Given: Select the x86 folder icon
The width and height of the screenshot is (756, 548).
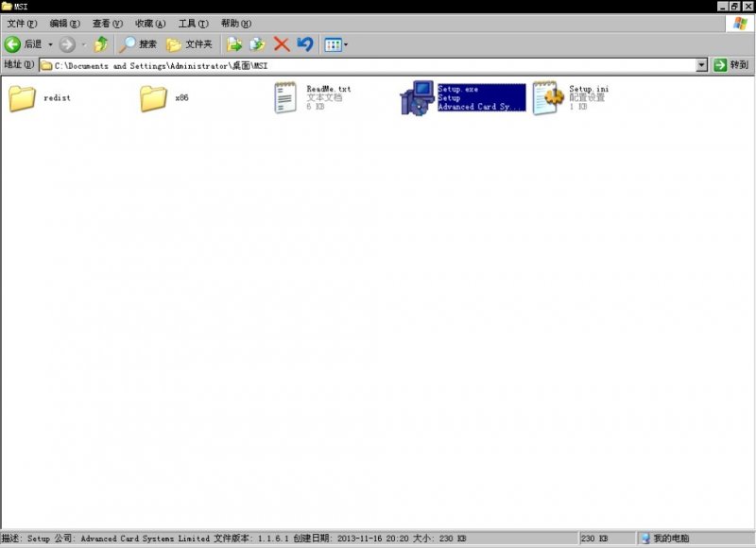Looking at the screenshot, I should [153, 98].
